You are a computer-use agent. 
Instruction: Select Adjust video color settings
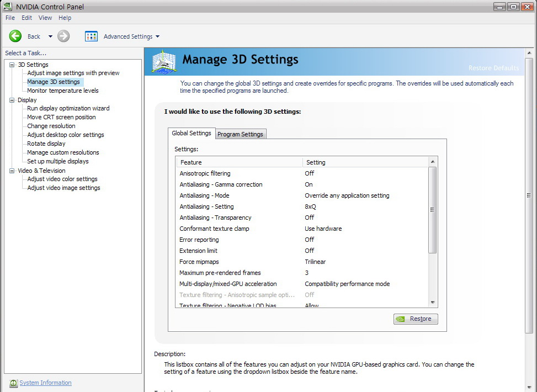[x=62, y=179]
